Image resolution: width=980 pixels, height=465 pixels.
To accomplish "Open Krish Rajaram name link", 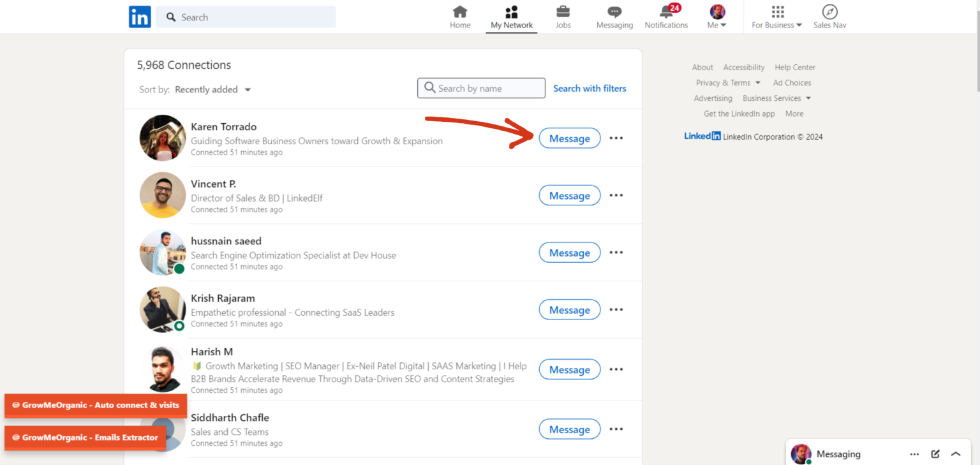I will click(223, 298).
